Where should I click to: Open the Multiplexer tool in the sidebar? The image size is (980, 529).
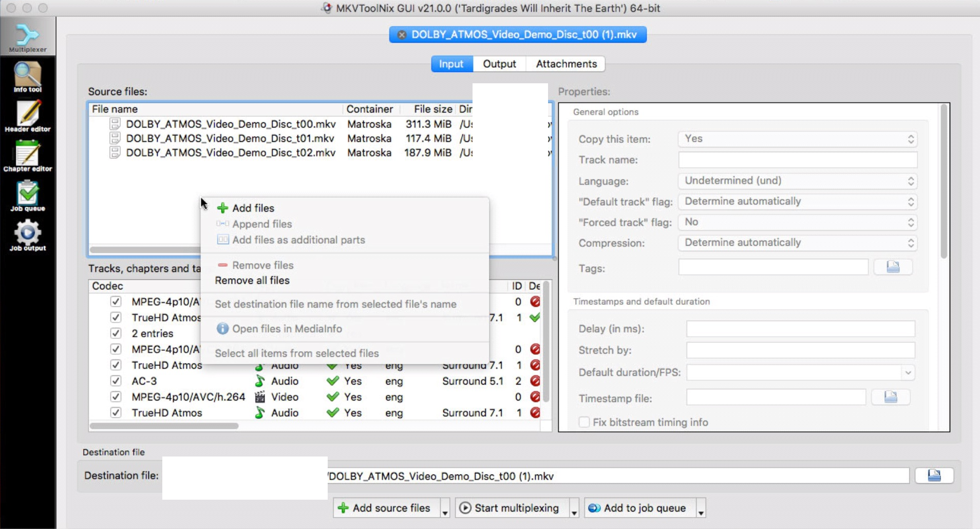(28, 37)
